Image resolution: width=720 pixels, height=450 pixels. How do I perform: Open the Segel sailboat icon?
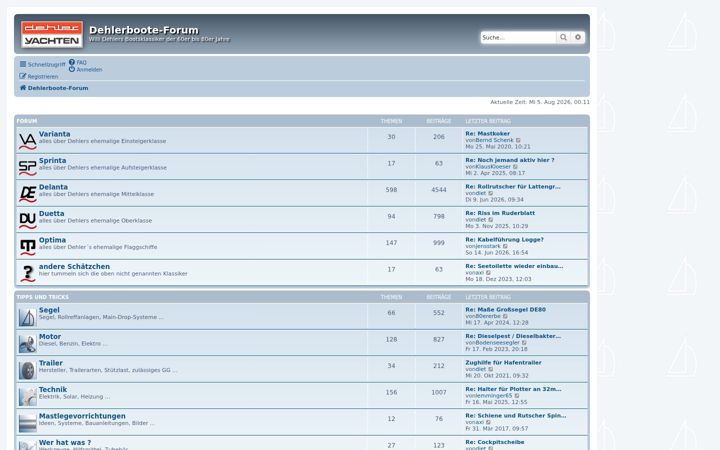(x=28, y=317)
